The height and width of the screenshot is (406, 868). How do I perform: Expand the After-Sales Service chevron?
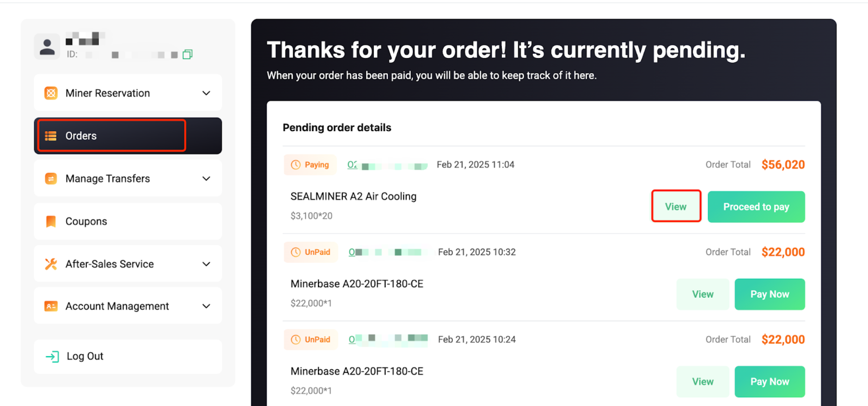coord(206,264)
